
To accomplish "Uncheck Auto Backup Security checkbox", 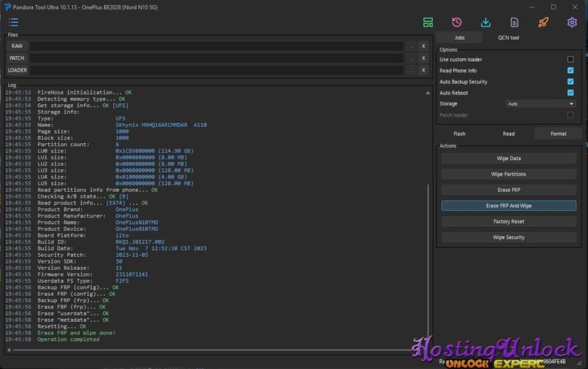I will click(570, 82).
